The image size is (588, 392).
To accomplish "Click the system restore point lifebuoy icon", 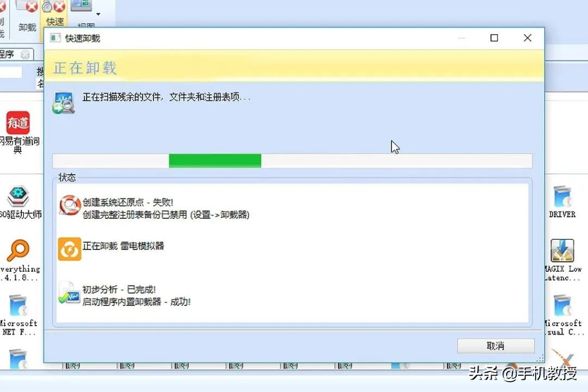I will [70, 206].
